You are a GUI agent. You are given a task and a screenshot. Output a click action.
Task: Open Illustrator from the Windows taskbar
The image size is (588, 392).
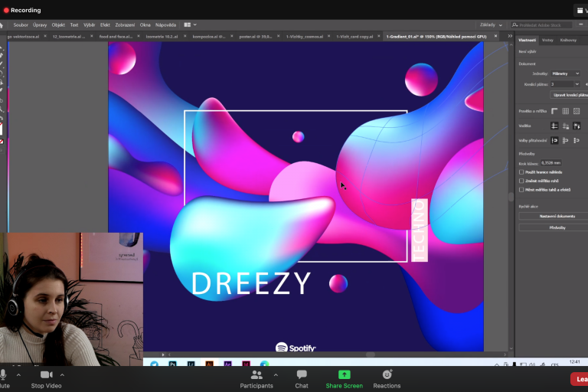208,364
